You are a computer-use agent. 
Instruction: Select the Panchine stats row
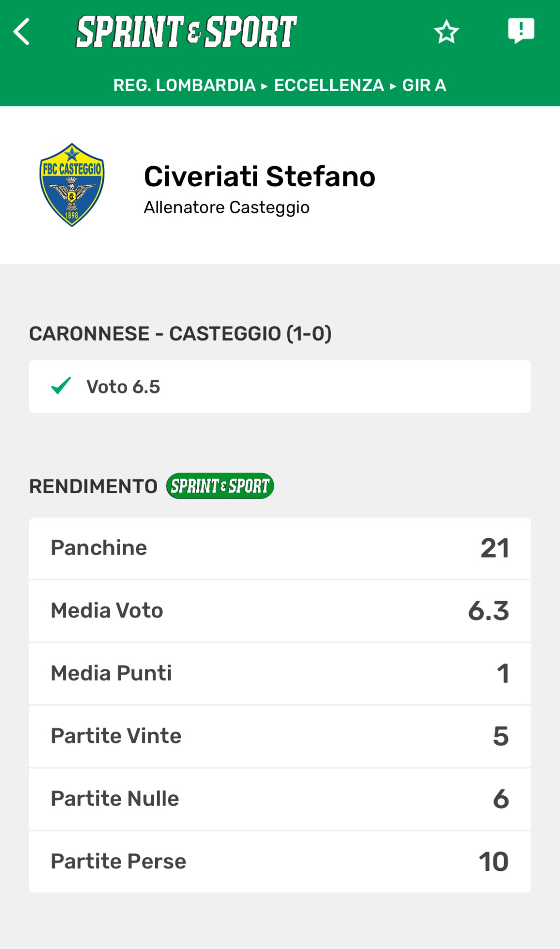coord(280,548)
